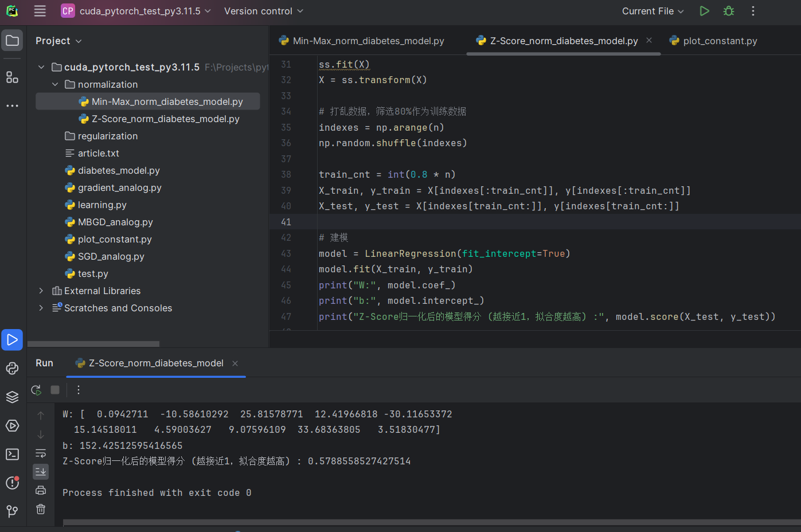This screenshot has width=801, height=532.
Task: Close the Z-Score_norm_diabetes_model run tab
Action: [x=235, y=363]
